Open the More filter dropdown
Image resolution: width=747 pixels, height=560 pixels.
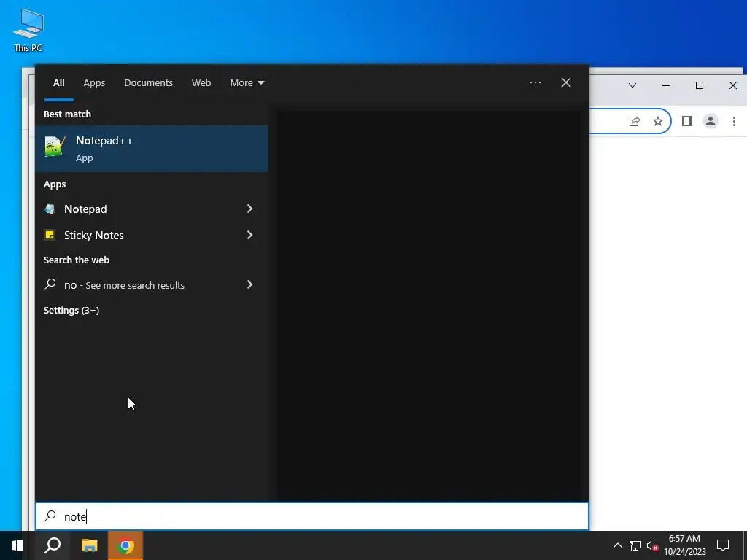(x=247, y=83)
